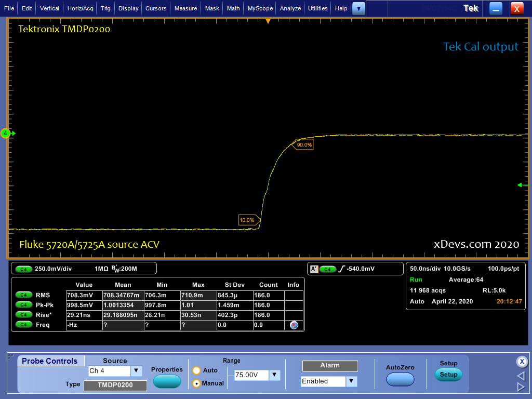532x399 pixels.
Task: Expand the menu bar dropdown arrow button
Action: (x=358, y=9)
